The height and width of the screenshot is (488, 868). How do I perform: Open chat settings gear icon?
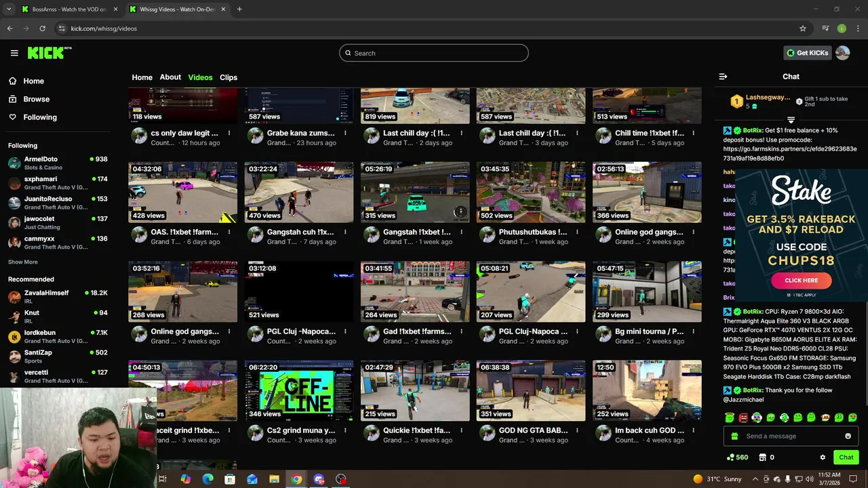click(x=823, y=457)
